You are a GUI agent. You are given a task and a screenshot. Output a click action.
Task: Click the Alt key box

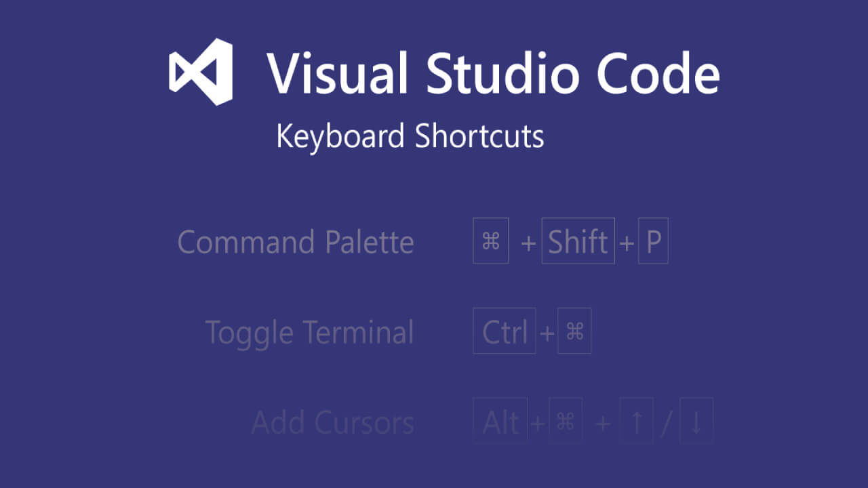(x=500, y=421)
